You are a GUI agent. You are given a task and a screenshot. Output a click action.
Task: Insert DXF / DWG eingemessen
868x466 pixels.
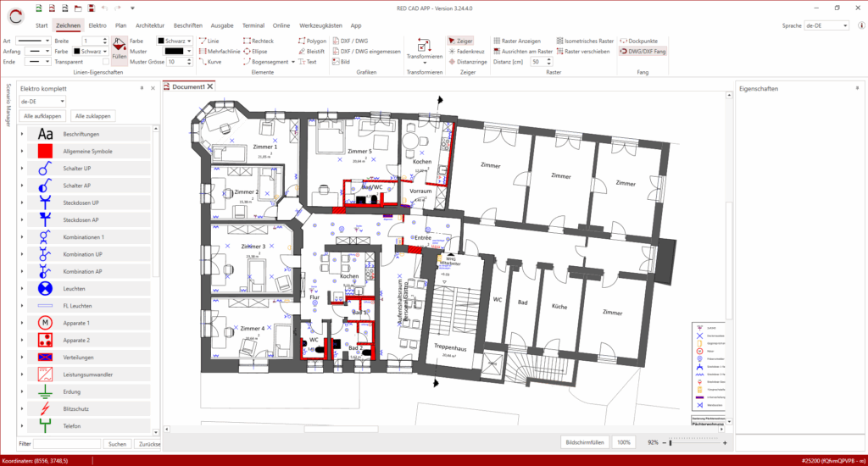pos(366,52)
